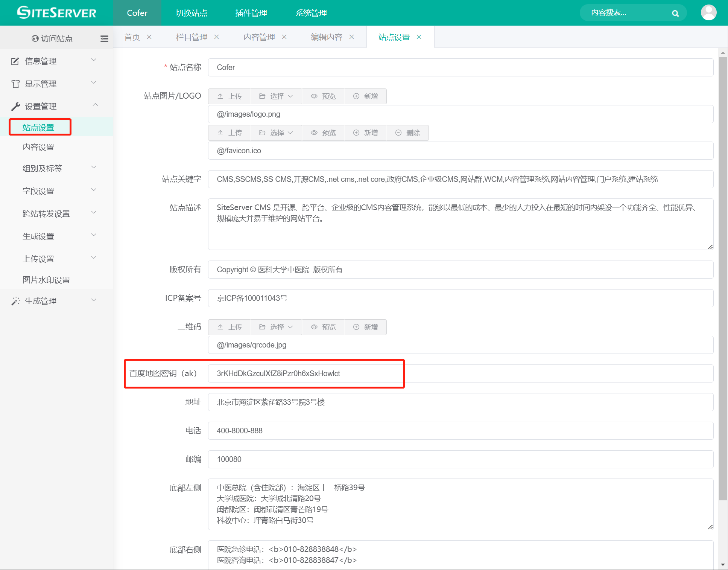728x570 pixels.
Task: Expand the 显示管理 sidebar section
Action: pos(56,84)
